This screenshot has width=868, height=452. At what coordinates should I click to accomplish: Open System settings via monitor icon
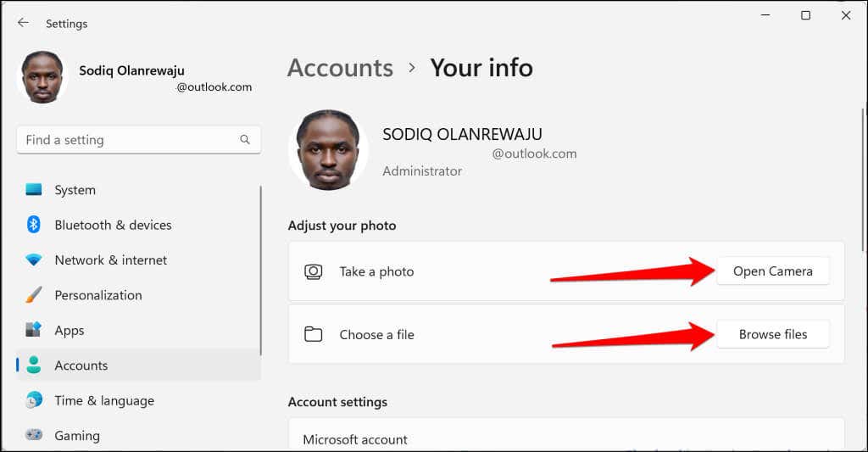click(34, 189)
